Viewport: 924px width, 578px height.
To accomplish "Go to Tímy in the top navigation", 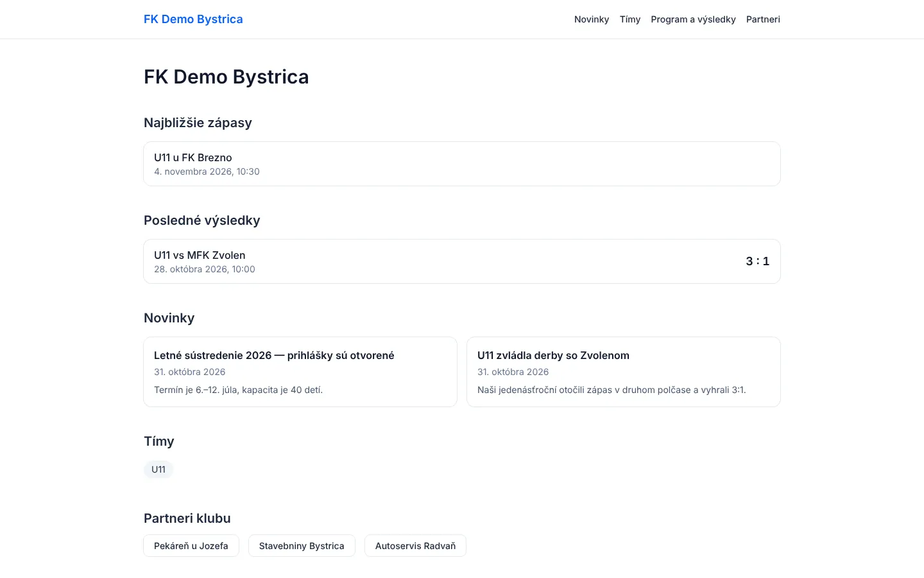I will tap(630, 19).
